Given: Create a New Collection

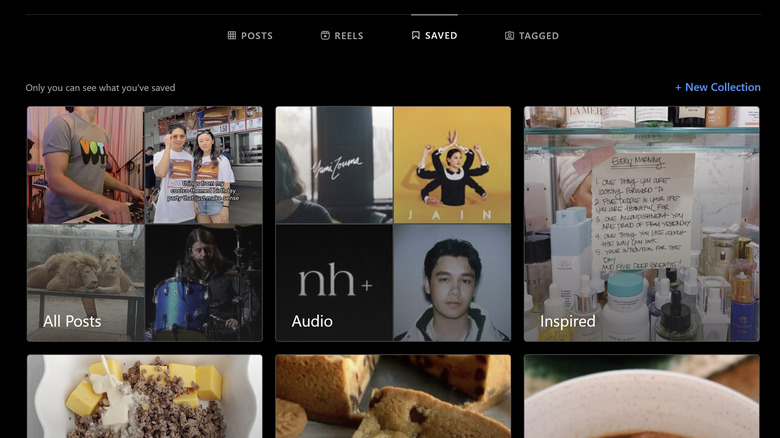Looking at the screenshot, I should (717, 87).
